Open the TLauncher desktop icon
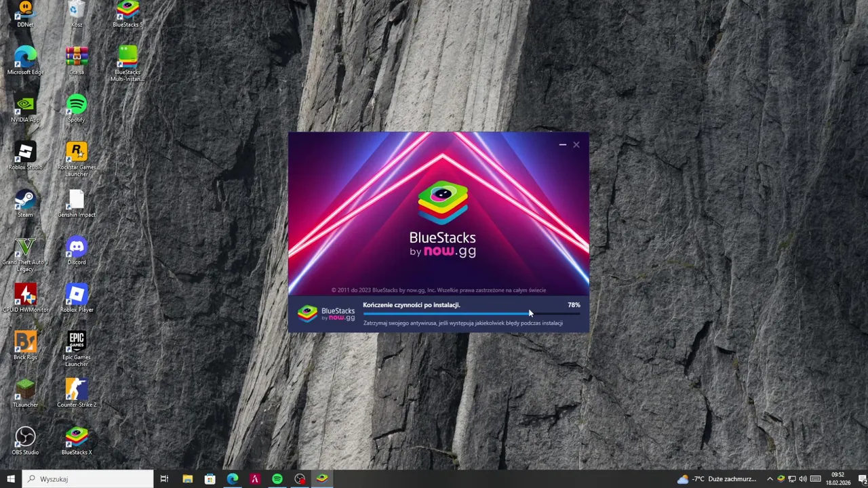 25,393
